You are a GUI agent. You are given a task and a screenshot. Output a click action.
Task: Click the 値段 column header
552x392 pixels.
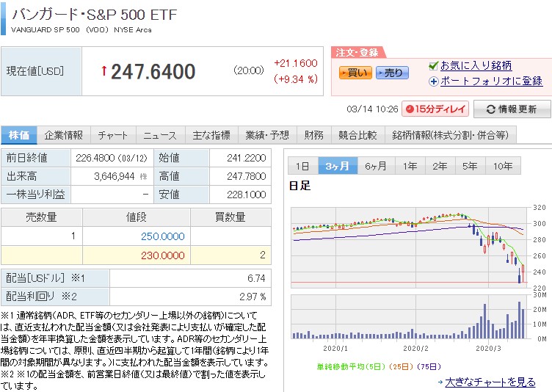[137, 217]
